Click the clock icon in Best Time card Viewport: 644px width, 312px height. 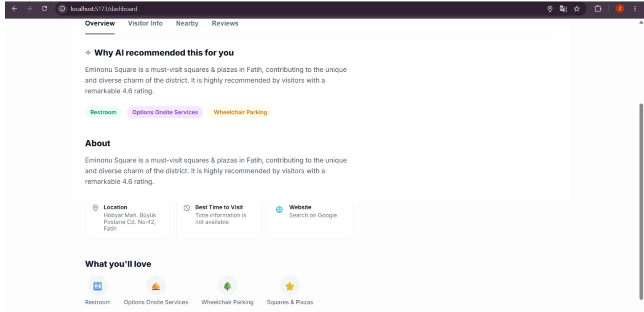tap(187, 208)
